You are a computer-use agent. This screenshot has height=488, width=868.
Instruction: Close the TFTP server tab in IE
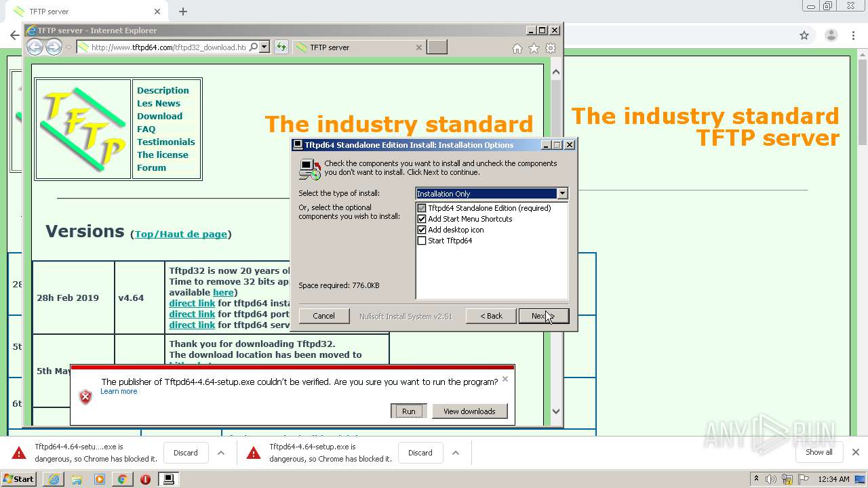click(418, 47)
